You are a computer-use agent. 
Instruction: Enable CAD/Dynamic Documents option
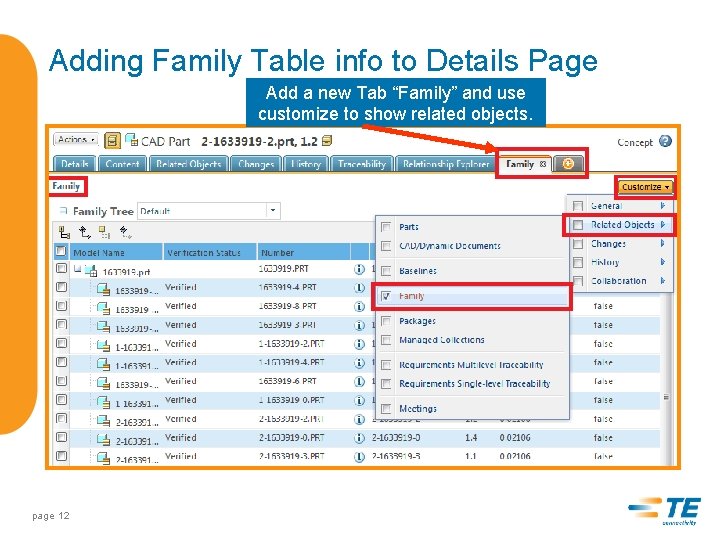386,246
